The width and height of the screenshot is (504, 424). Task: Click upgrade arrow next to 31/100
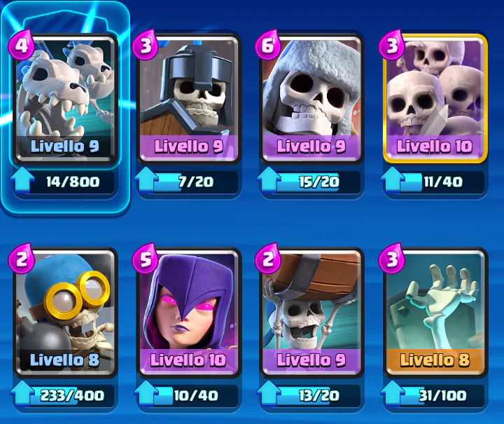(x=393, y=394)
